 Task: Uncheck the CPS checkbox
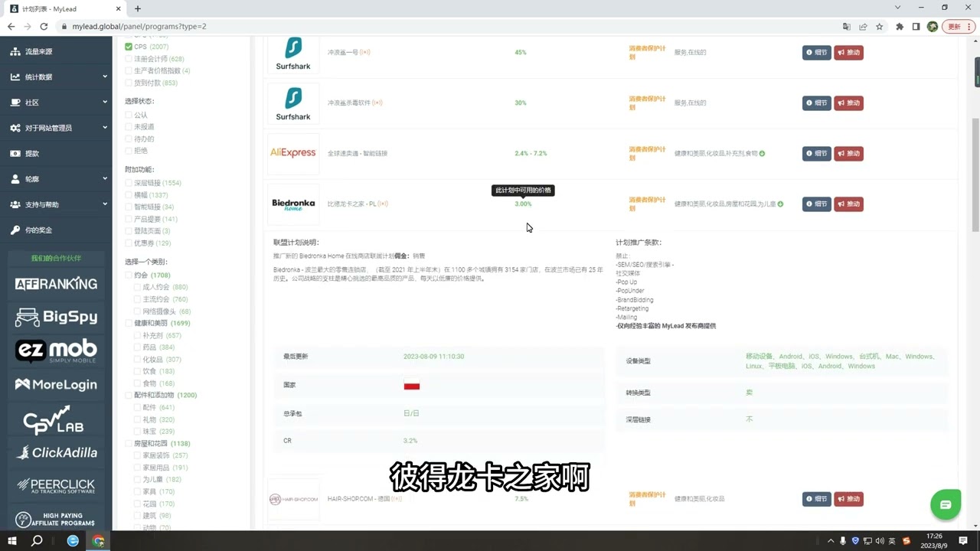pos(129,47)
